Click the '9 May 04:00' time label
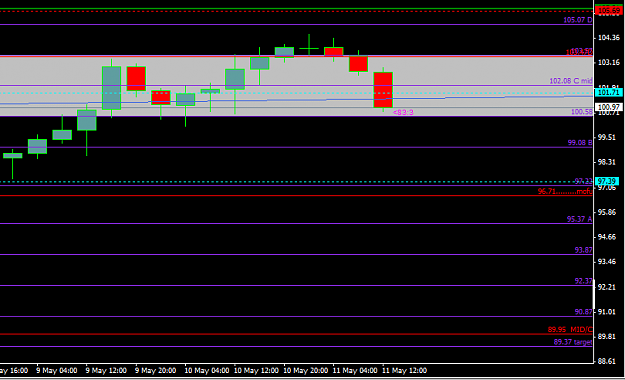The width and height of the screenshot is (625, 380). point(57,370)
